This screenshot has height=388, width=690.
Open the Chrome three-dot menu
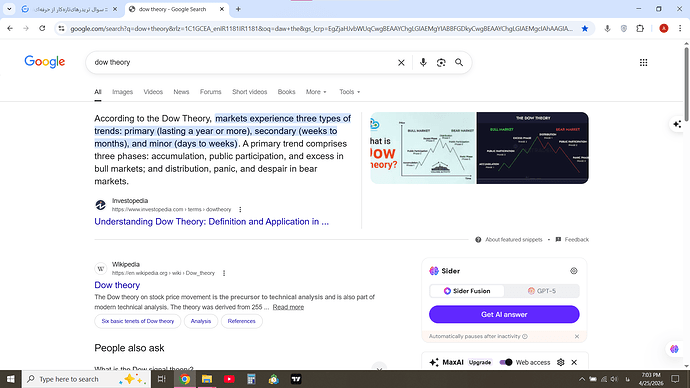click(680, 29)
